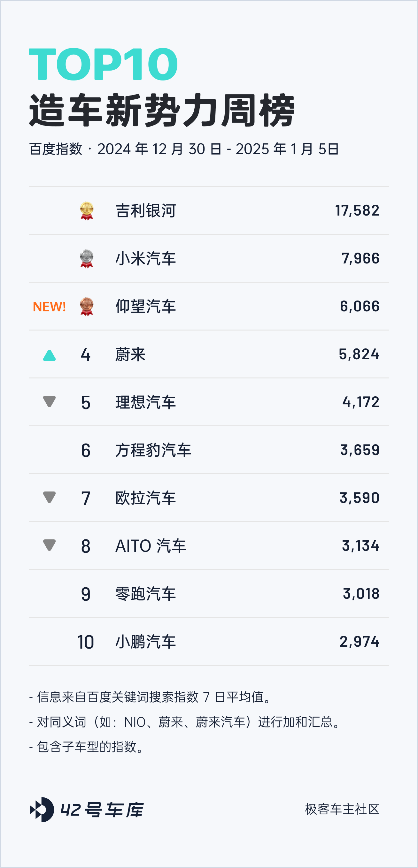The image size is (418, 868).
Task: Click the gray down arrow beside AITO 汽车
Action: 50,545
